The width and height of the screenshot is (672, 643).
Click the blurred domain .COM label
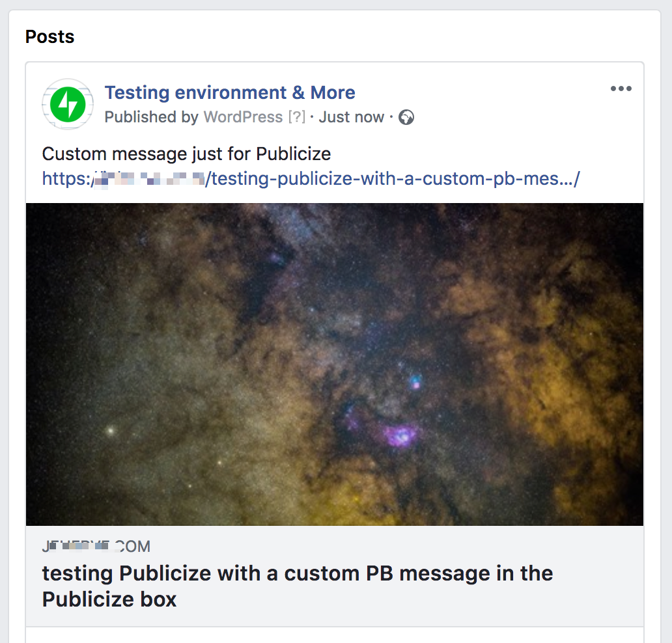[95, 546]
